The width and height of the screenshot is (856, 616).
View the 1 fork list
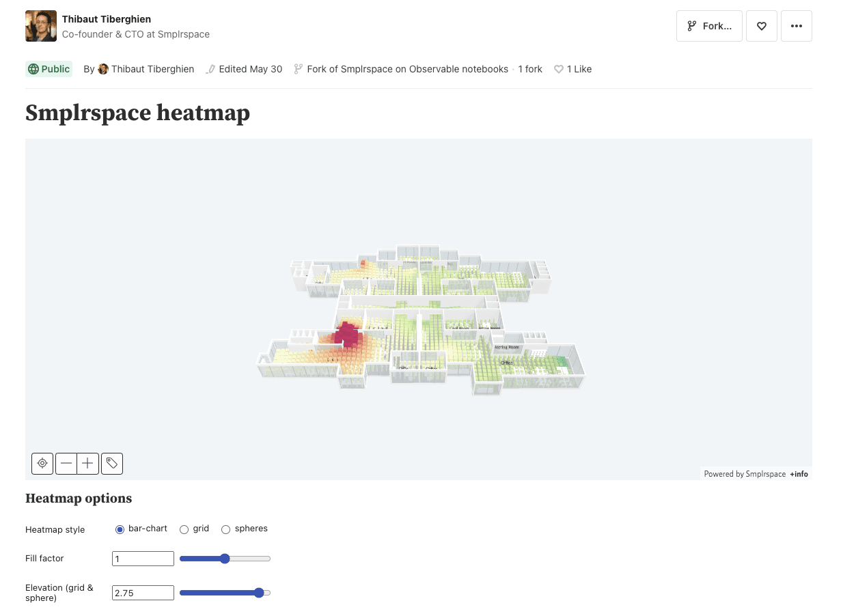tap(530, 69)
